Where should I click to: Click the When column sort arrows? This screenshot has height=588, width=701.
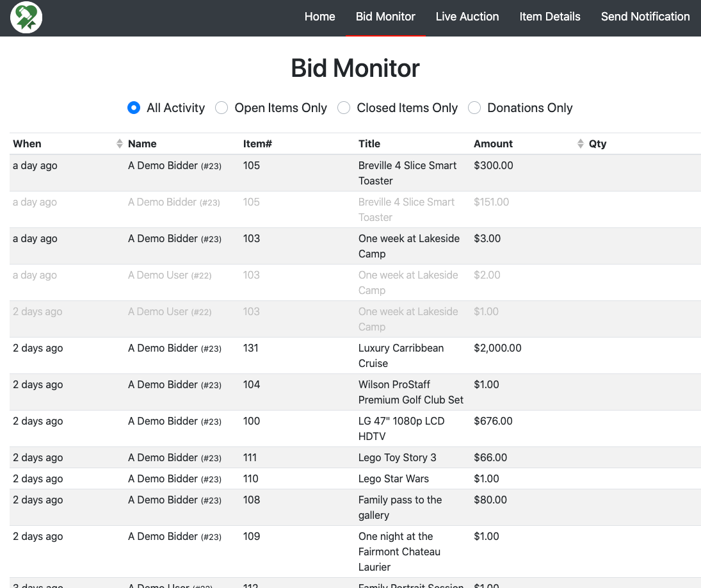[x=119, y=144]
